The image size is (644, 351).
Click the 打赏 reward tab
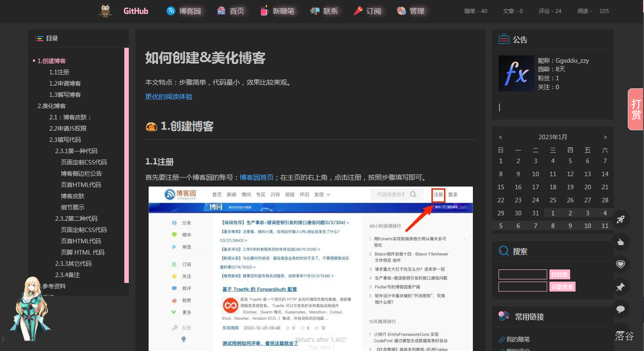click(x=636, y=109)
